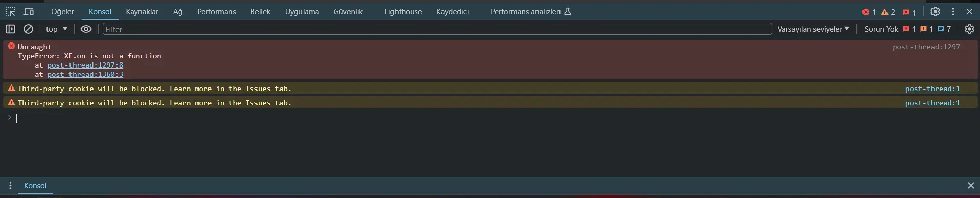Expand the Varsayılan seviyeler dropdown

point(813,29)
